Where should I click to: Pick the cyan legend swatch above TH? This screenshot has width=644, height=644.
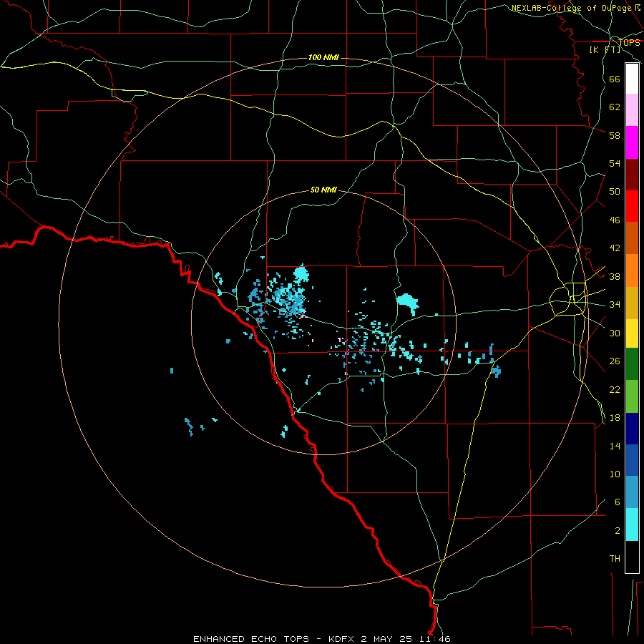click(x=632, y=525)
